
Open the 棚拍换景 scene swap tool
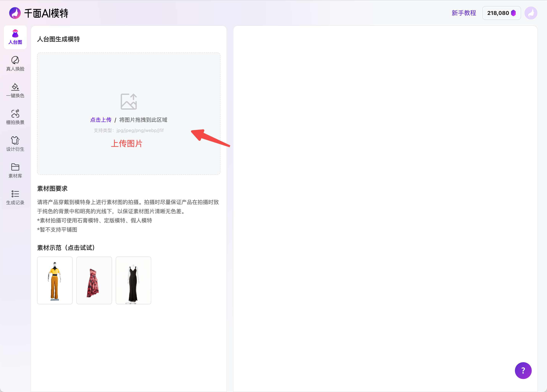15,117
